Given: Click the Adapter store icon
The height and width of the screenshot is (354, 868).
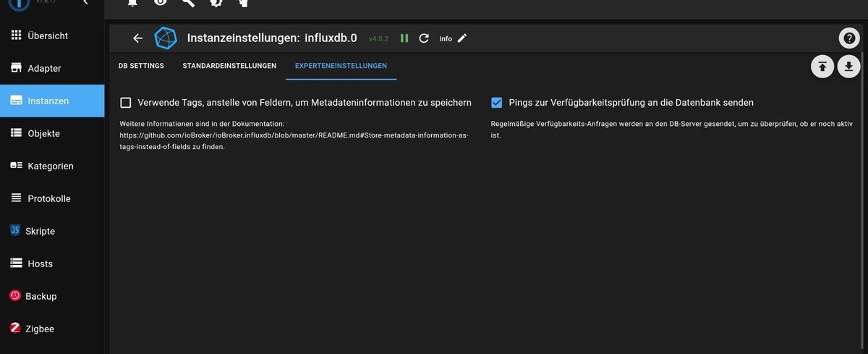Looking at the screenshot, I should [x=16, y=68].
